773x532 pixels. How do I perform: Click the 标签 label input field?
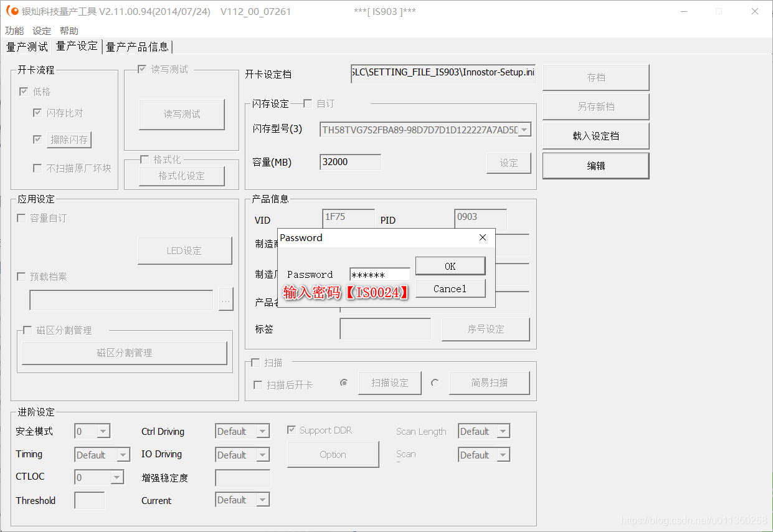(386, 329)
